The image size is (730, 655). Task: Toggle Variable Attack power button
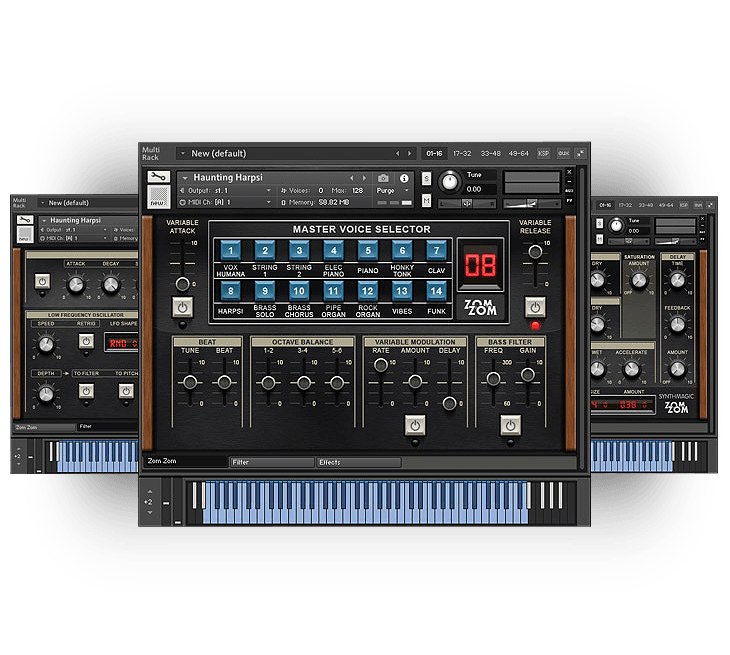coord(182,307)
